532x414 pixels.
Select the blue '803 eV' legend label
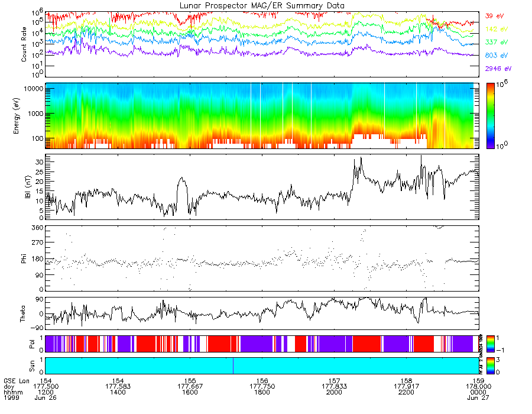[497, 56]
